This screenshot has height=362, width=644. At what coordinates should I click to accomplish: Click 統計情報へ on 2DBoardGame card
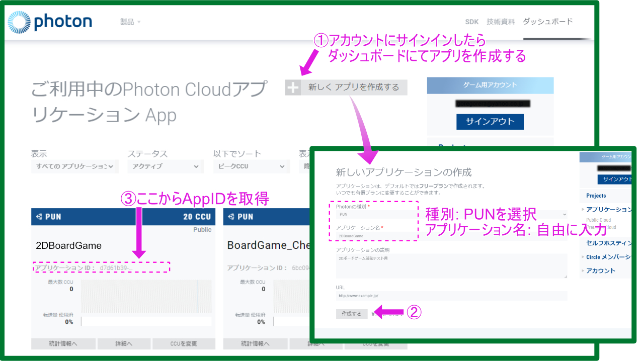tap(63, 344)
